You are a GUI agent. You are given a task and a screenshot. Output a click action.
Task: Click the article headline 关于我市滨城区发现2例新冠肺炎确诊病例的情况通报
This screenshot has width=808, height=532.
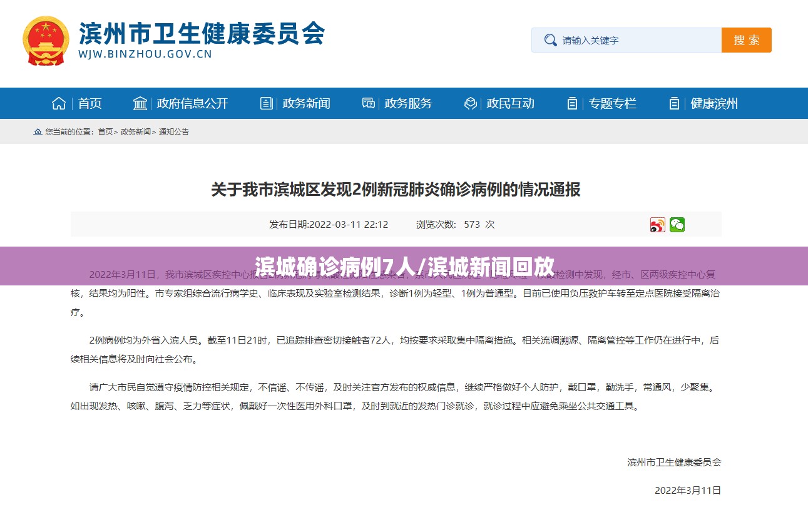tap(396, 189)
